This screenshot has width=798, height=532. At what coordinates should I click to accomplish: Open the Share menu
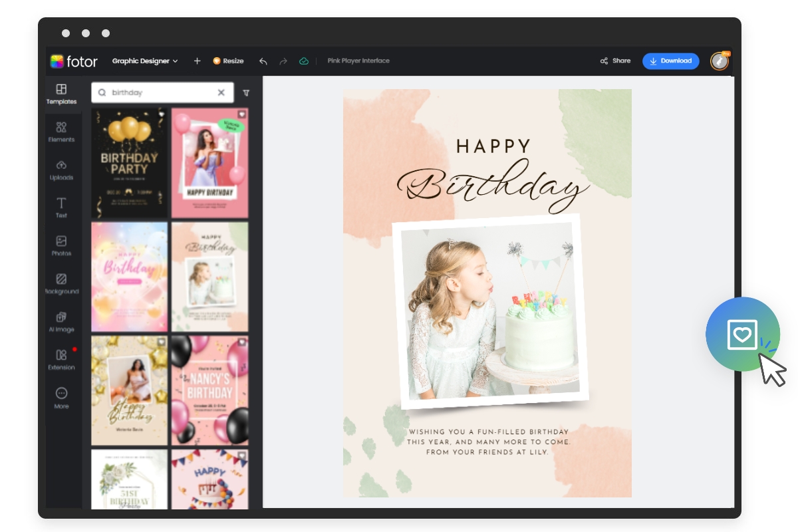pos(614,61)
